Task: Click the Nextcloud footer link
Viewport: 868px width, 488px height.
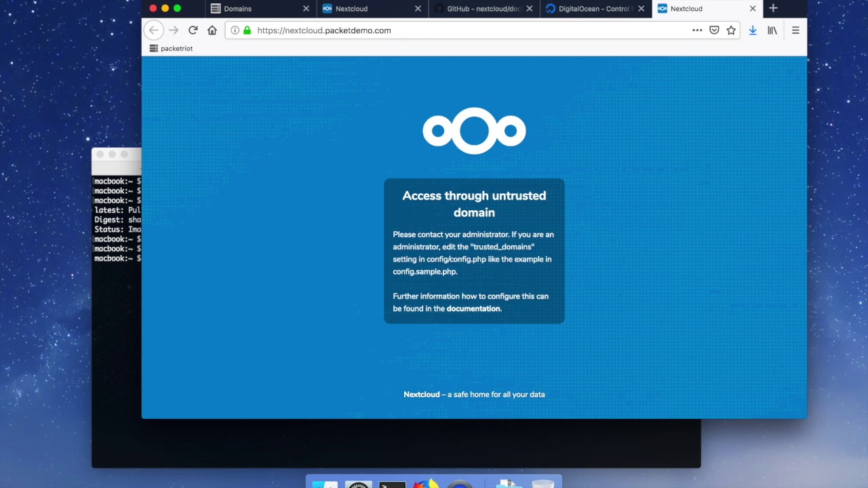Action: [421, 394]
